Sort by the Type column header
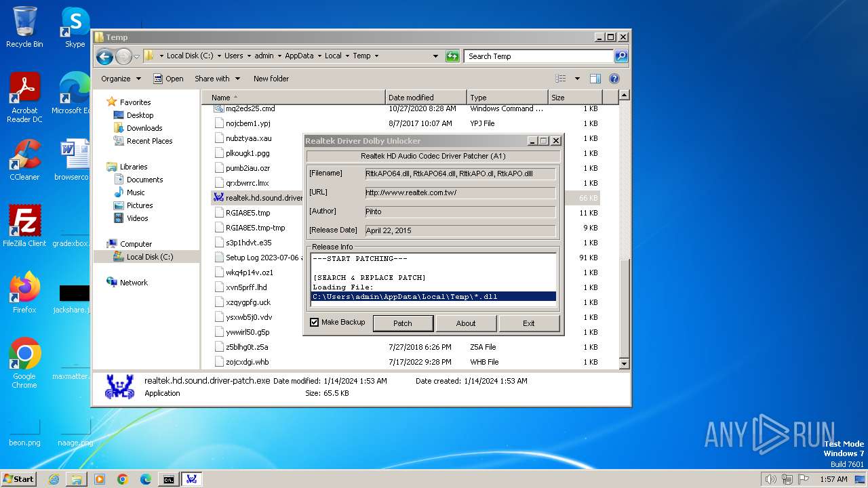Screen dimensions: 868x488 (x=507, y=98)
